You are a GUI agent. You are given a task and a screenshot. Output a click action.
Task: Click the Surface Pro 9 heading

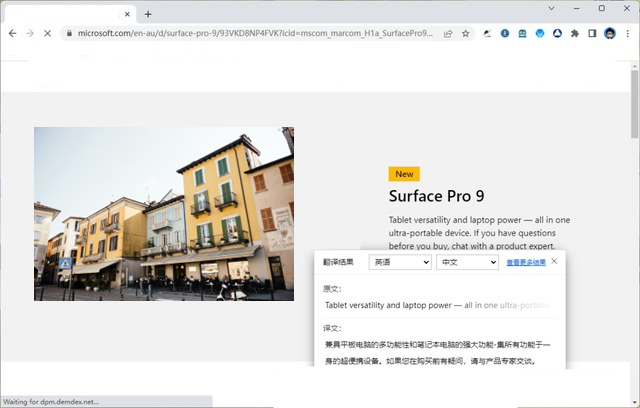(436, 196)
